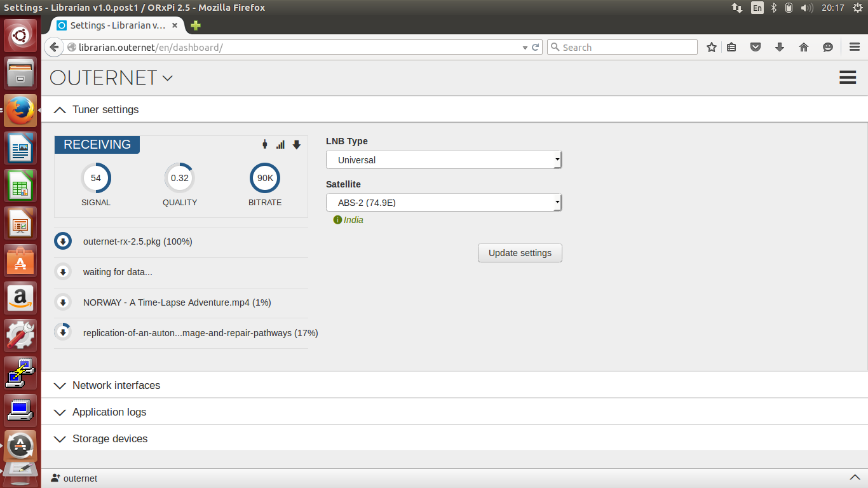
Task: Click the Update settings button
Action: pyautogui.click(x=520, y=253)
